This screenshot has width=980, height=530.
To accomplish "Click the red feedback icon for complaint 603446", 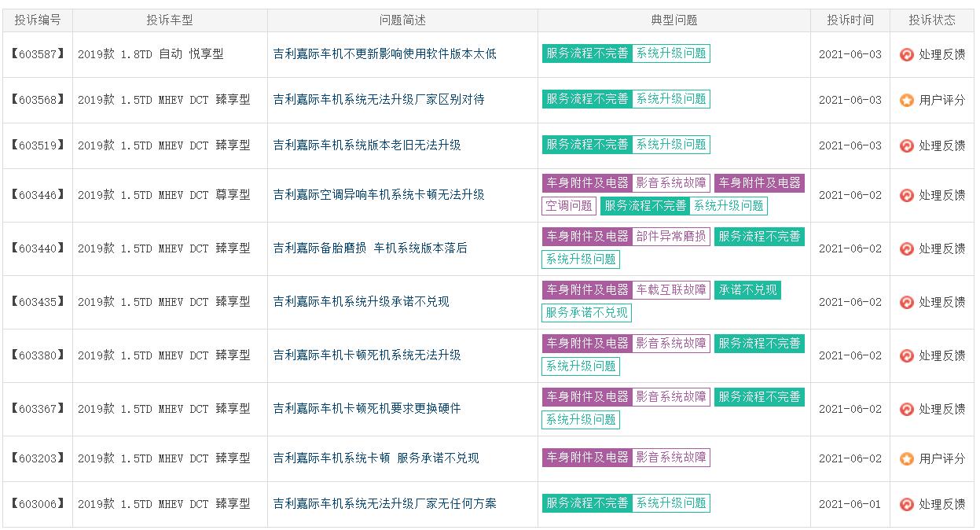I will (906, 196).
